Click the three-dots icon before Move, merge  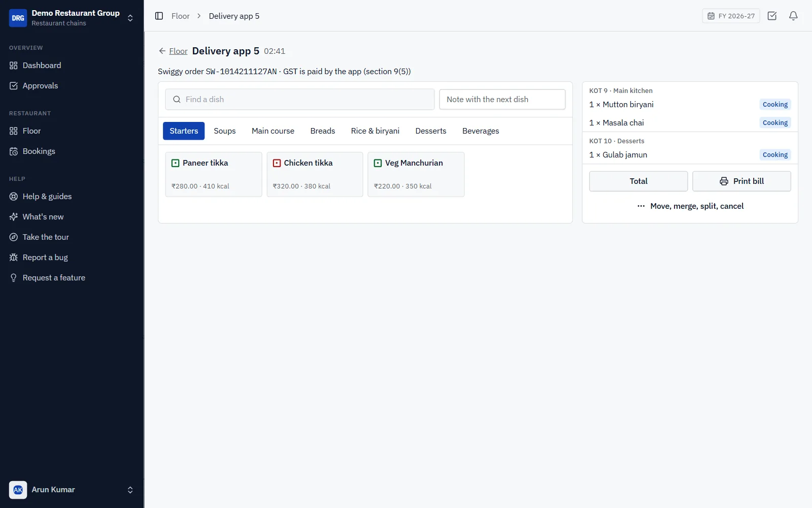(x=641, y=206)
